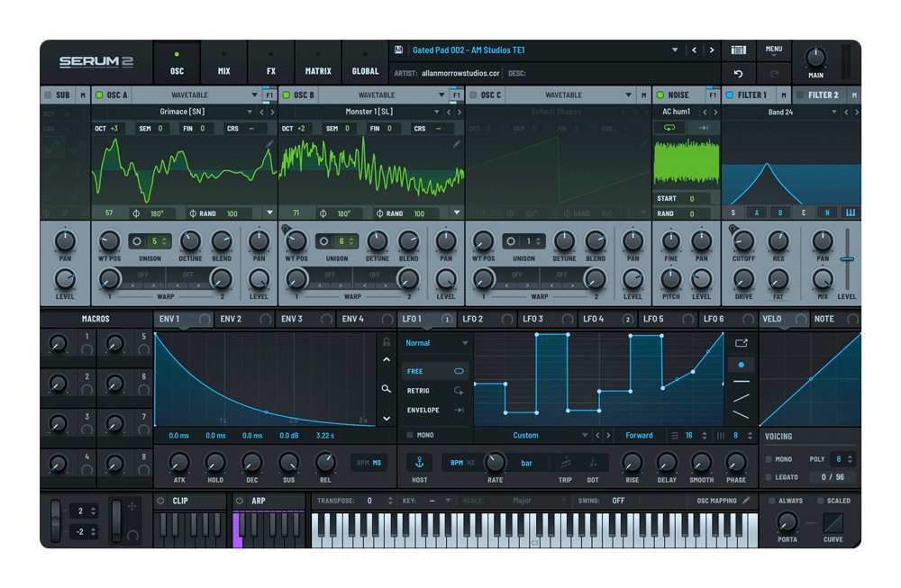Viewport: 901px width, 588px height.
Task: Toggle the noise loop icon
Action: (669, 128)
